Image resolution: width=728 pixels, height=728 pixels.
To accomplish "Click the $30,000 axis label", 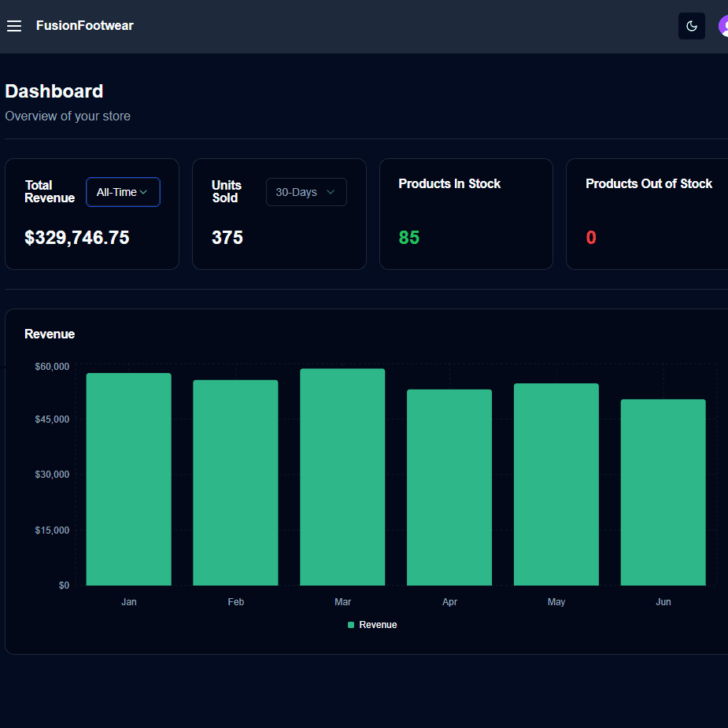I will coord(52,475).
